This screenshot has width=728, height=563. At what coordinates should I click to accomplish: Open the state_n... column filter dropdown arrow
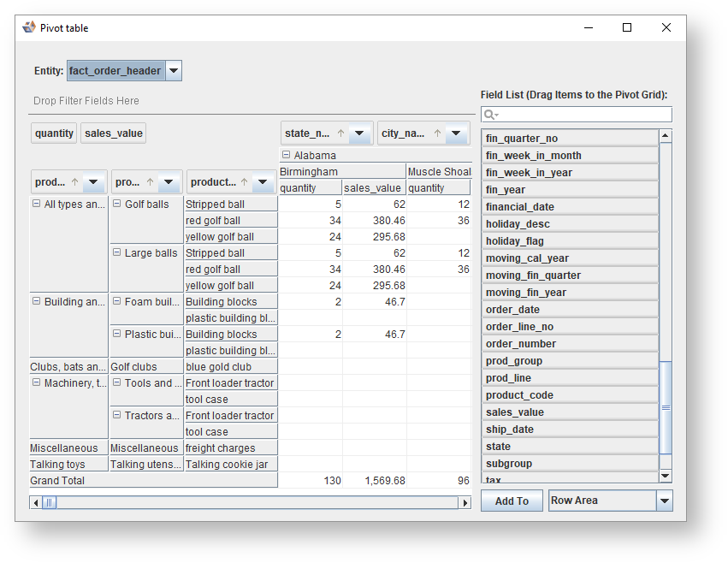[359, 133]
